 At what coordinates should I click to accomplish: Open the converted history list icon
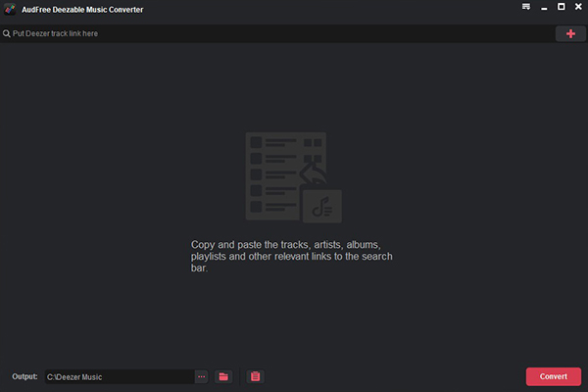(255, 376)
